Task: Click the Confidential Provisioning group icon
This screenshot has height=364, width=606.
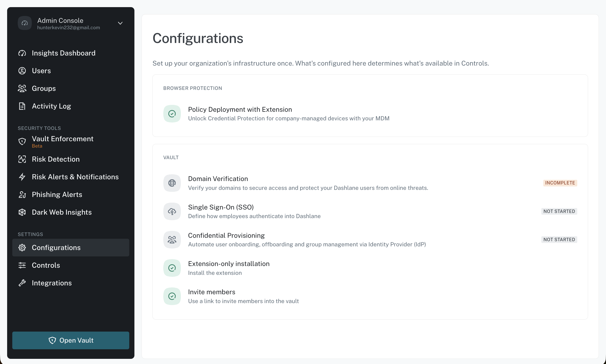Action: pyautogui.click(x=172, y=239)
